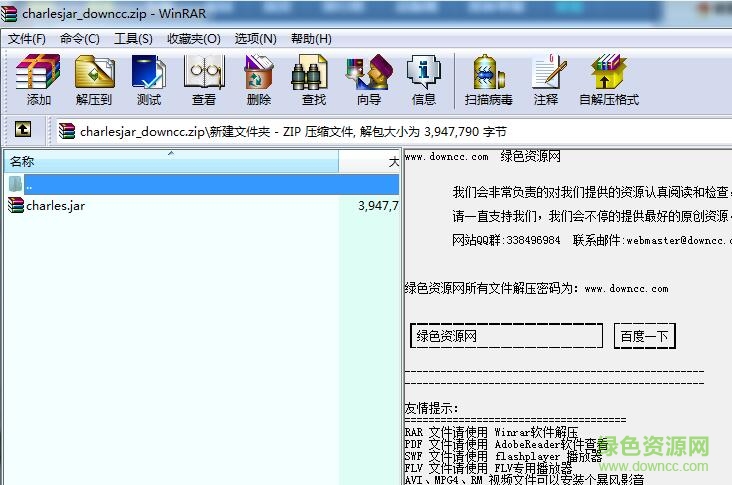
Task: Click the WinRAR title bar app icon
Action: pos(8,13)
